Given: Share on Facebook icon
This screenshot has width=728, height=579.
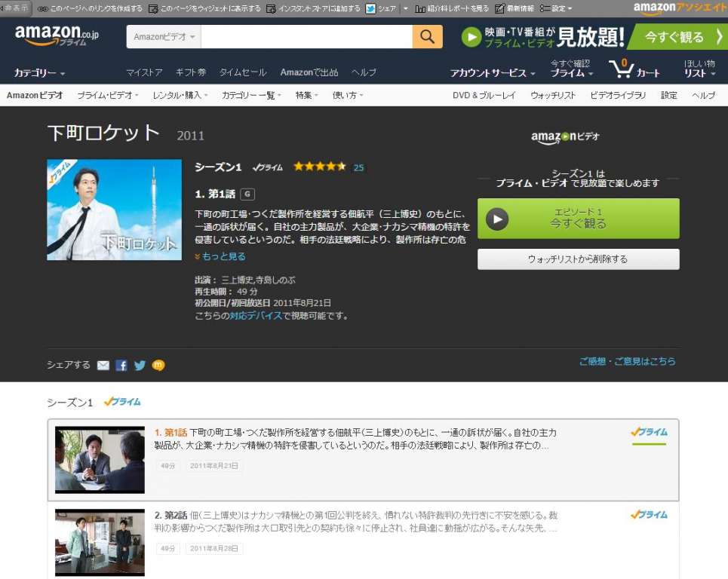Looking at the screenshot, I should click(x=121, y=366).
